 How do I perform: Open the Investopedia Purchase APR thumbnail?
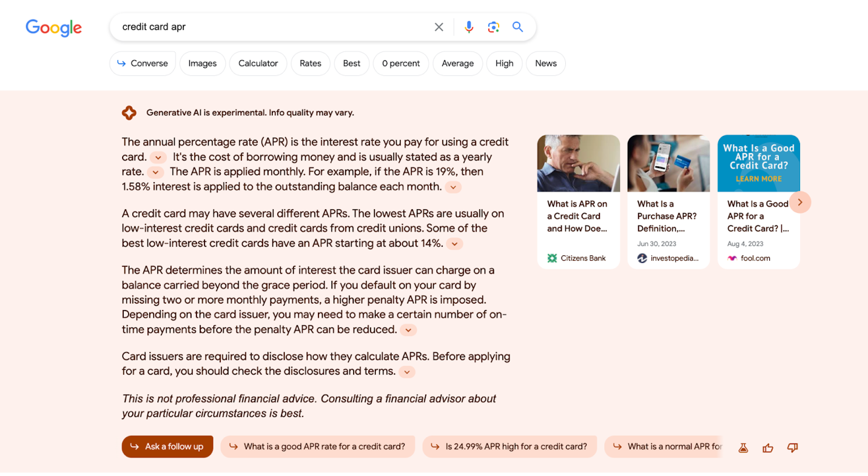point(668,163)
